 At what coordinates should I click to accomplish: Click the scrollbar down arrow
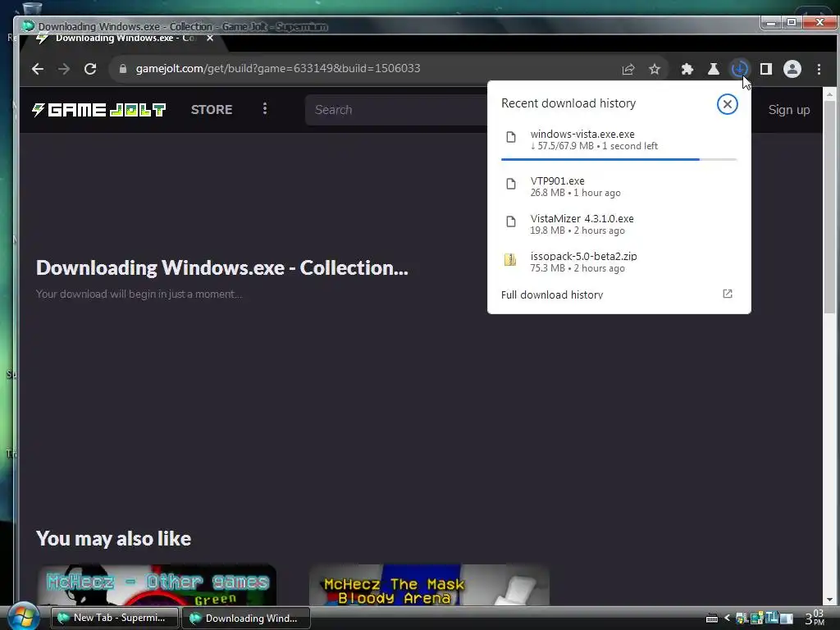[x=829, y=600]
